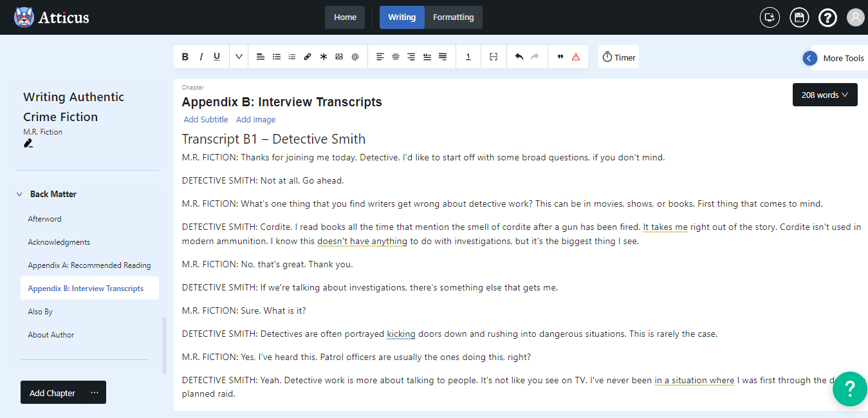Toggle bold formatting in toolbar
Viewport: 868px width, 418px height.
click(185, 57)
